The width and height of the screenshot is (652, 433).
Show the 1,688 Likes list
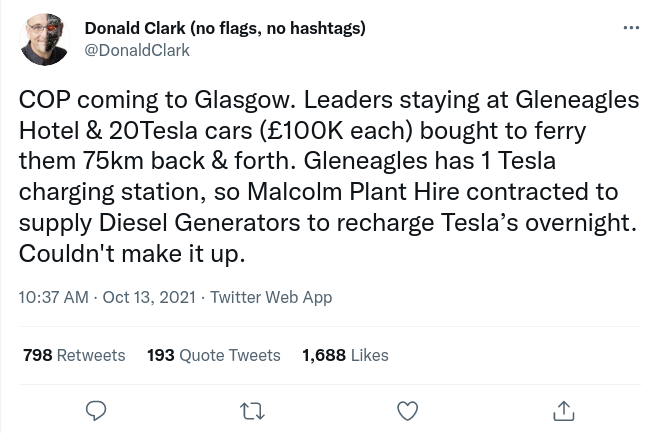coord(369,355)
